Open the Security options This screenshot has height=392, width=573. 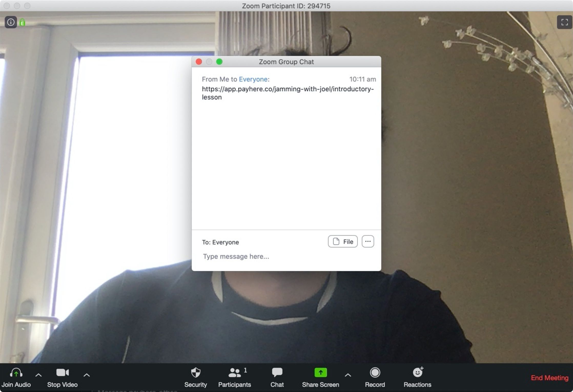(x=196, y=377)
